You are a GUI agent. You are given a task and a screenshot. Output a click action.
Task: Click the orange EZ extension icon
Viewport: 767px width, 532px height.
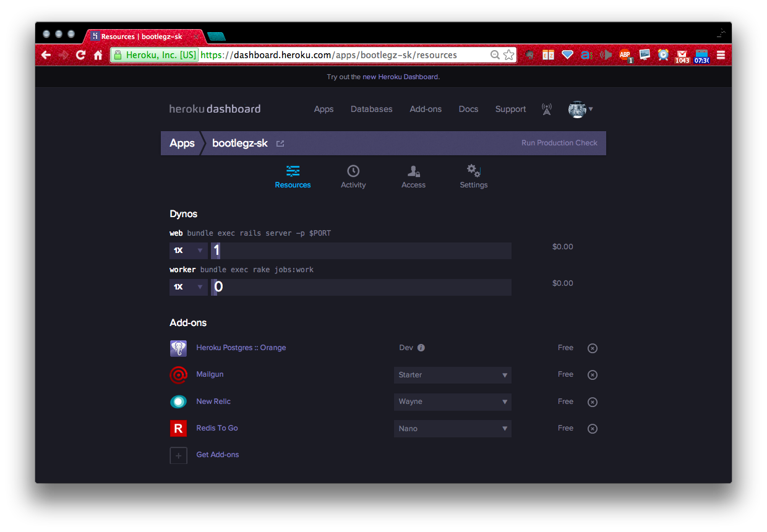(549, 55)
